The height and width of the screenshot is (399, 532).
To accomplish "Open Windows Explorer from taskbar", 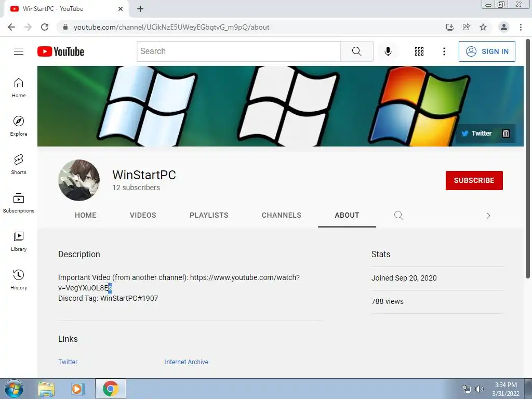I will point(46,389).
